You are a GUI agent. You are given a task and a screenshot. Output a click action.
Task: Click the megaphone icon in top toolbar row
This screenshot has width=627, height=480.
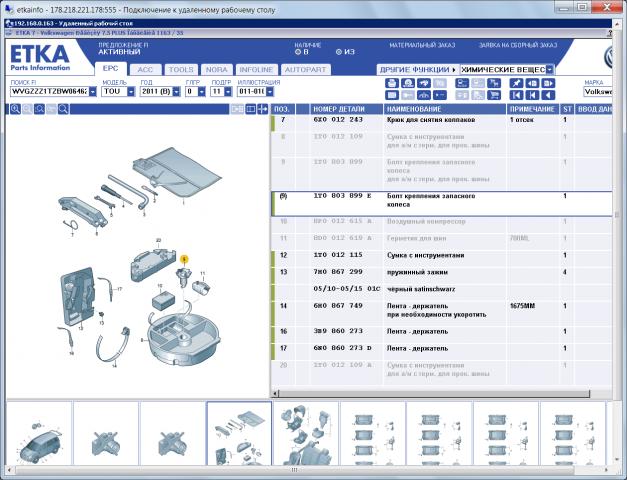424,83
